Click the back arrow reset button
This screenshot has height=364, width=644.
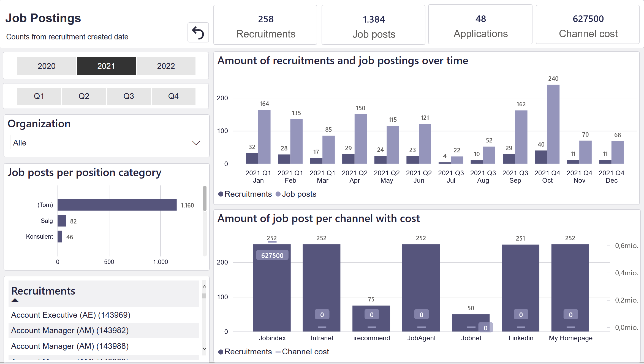coord(198,33)
